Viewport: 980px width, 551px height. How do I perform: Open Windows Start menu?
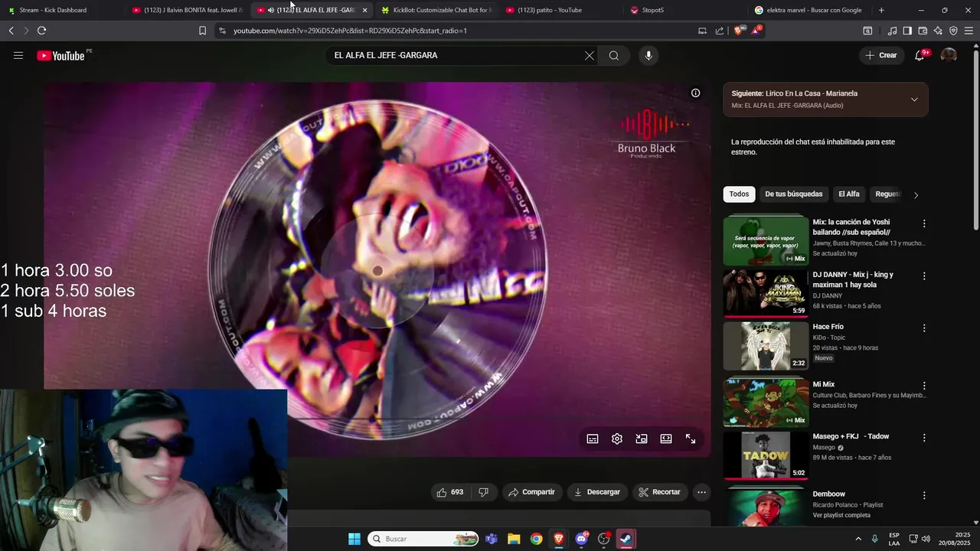[354, 539]
